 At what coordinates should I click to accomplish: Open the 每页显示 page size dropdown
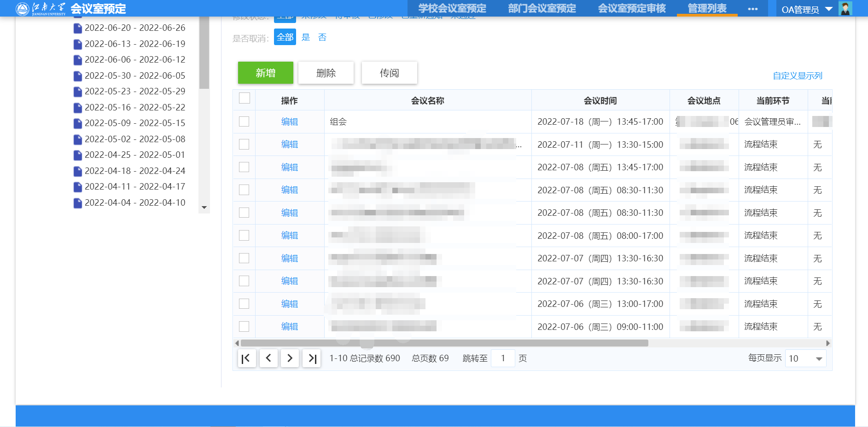[x=805, y=358]
